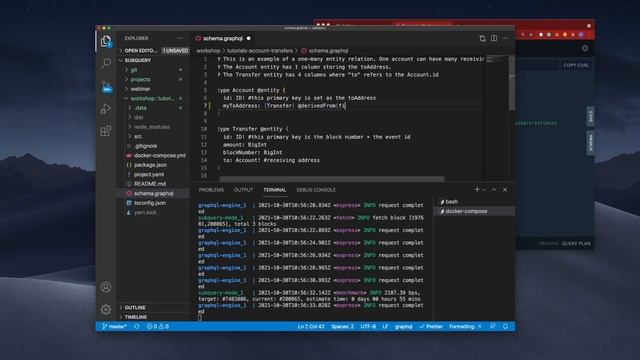
Task: Open the tsconfig.json file
Action: click(153, 203)
